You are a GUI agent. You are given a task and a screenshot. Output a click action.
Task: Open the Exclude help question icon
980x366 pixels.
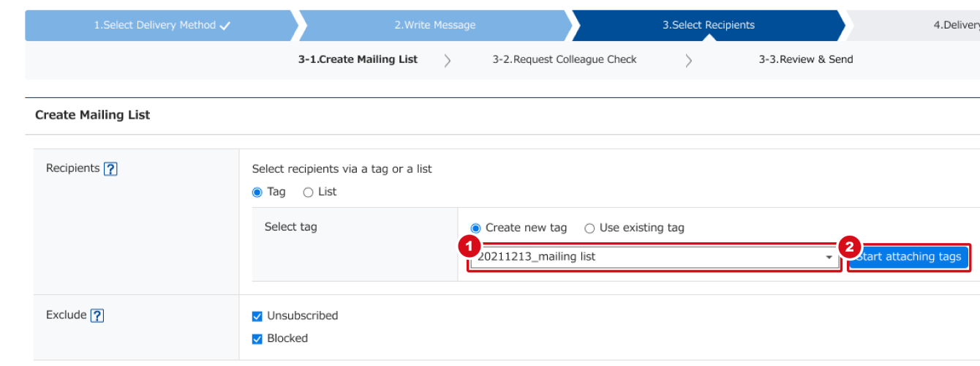pyautogui.click(x=97, y=316)
